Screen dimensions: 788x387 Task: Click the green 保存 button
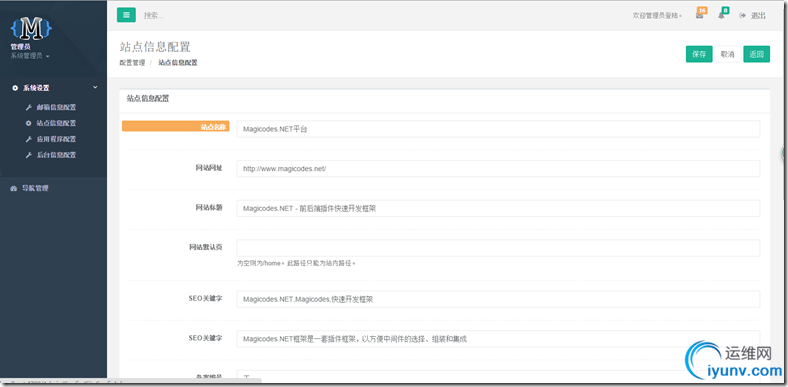[x=699, y=54]
